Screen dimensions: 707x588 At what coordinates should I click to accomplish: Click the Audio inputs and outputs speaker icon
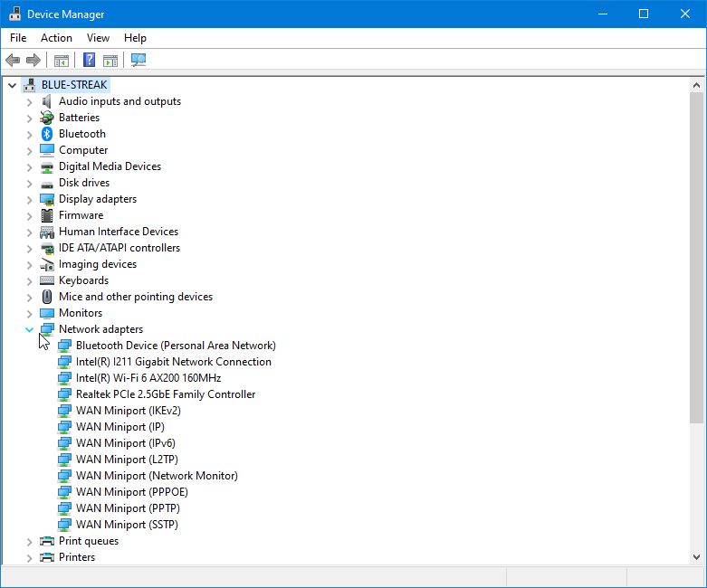tap(47, 101)
